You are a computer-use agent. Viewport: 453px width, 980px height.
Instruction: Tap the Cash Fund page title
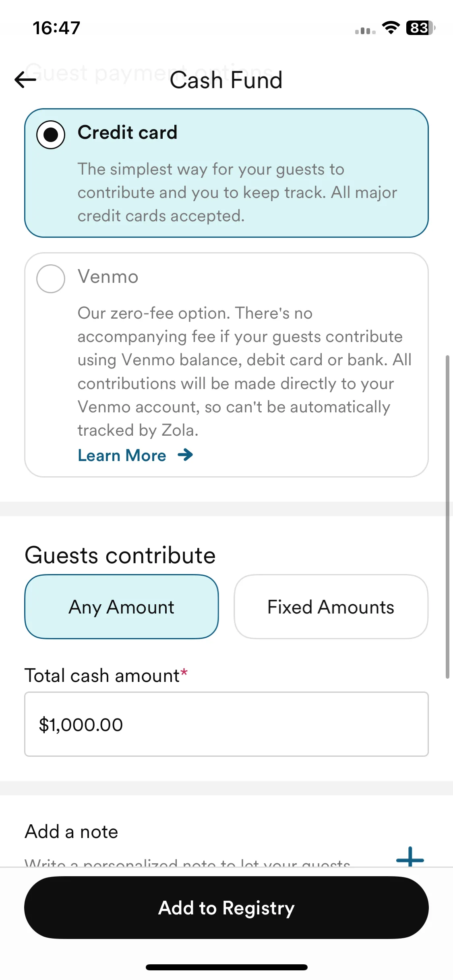(226, 80)
